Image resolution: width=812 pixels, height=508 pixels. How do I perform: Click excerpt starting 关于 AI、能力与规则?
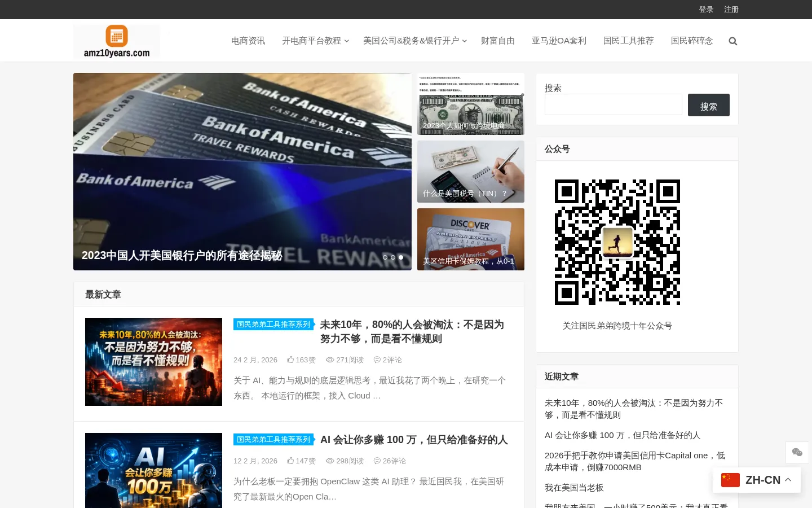click(370, 388)
